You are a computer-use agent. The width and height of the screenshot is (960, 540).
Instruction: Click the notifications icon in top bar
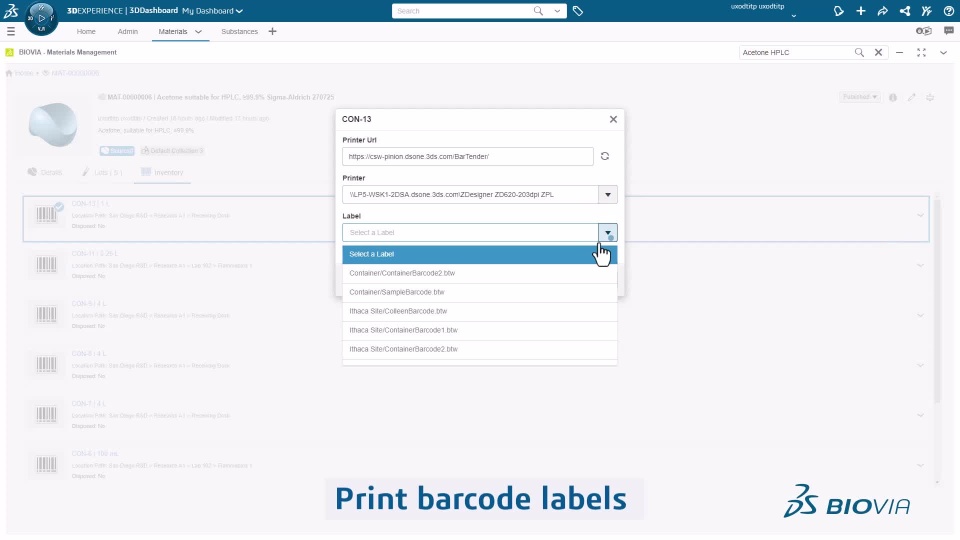pos(838,11)
